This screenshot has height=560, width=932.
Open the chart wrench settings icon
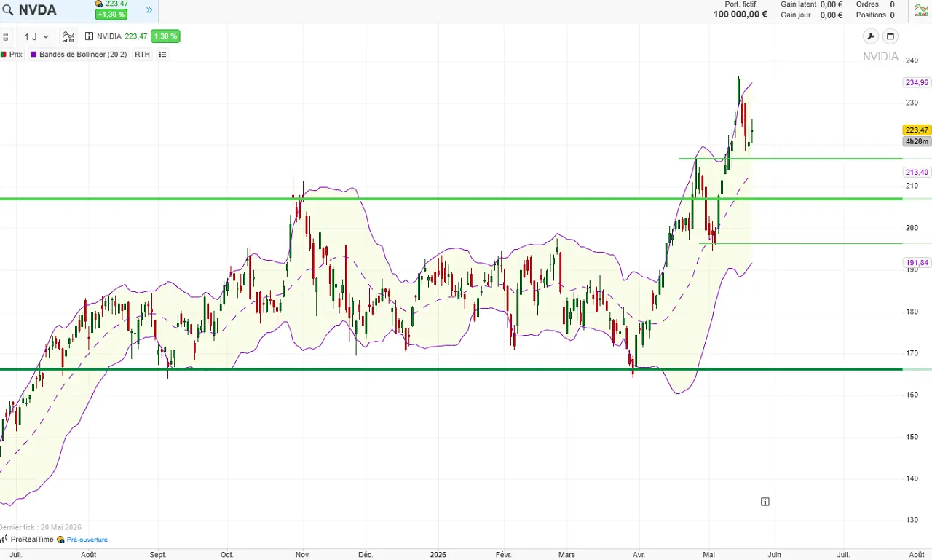pos(870,36)
